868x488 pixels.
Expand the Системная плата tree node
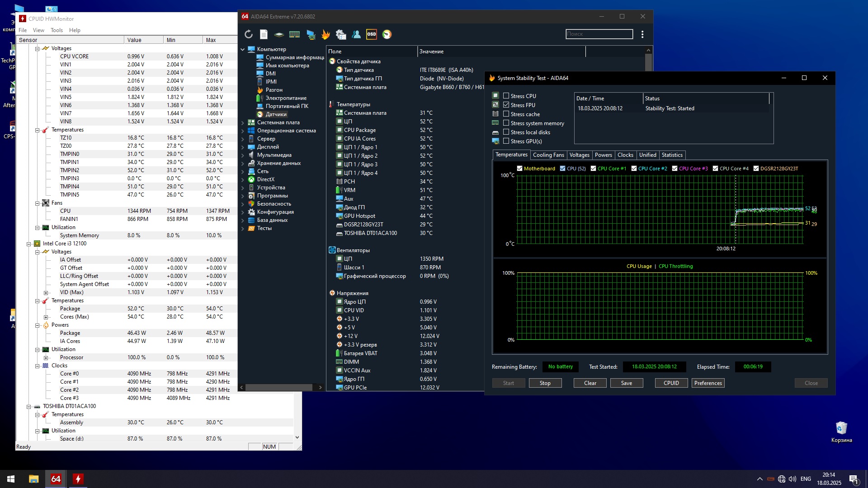[243, 122]
